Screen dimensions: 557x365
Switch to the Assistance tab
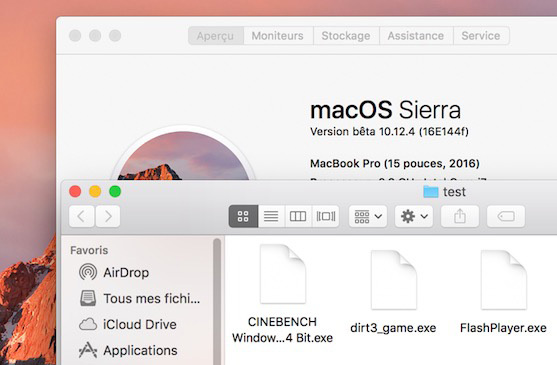pyautogui.click(x=416, y=36)
